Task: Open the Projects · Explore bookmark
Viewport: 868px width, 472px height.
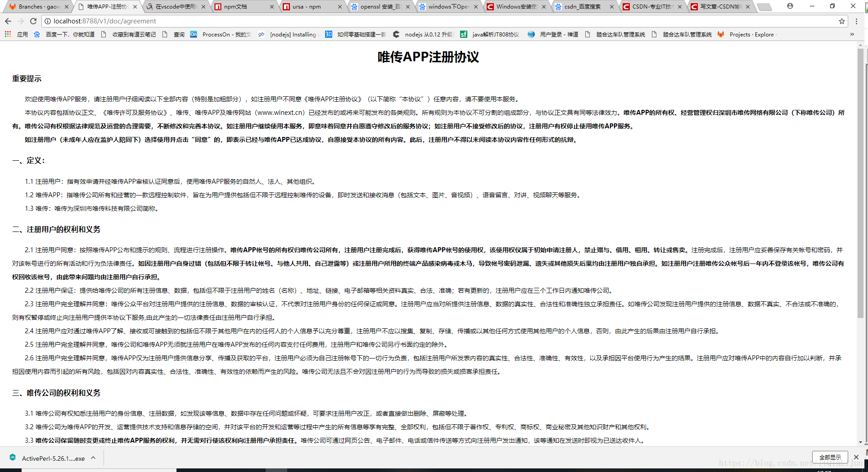Action: (746, 34)
